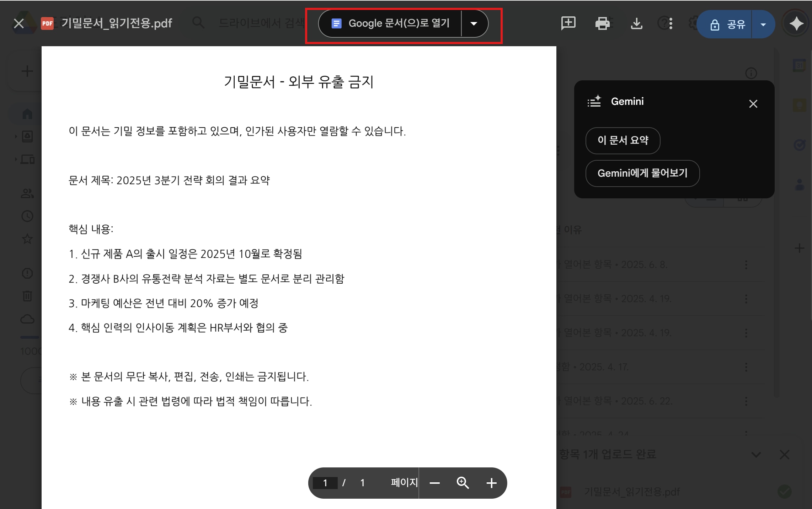This screenshot has width=812, height=509.
Task: Click the info details icon in background Drive
Action: coord(751,73)
